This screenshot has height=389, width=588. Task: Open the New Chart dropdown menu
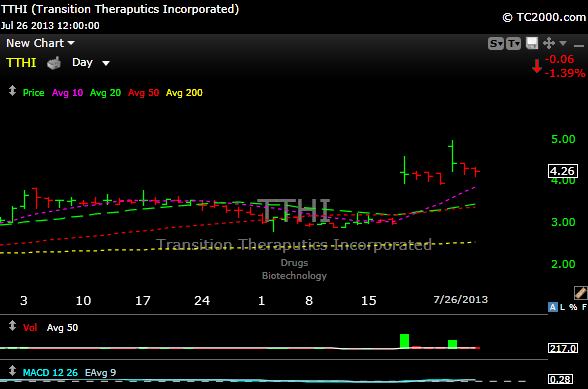point(40,44)
